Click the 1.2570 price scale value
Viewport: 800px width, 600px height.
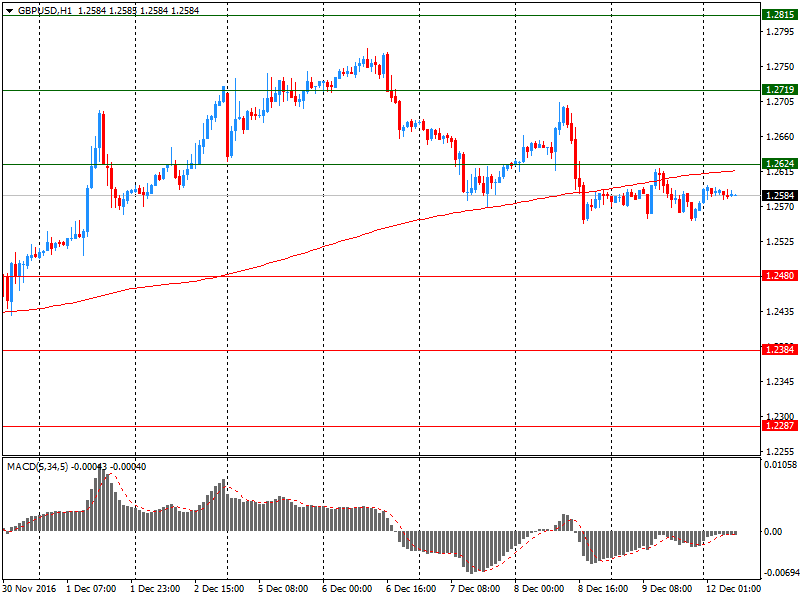(780, 207)
